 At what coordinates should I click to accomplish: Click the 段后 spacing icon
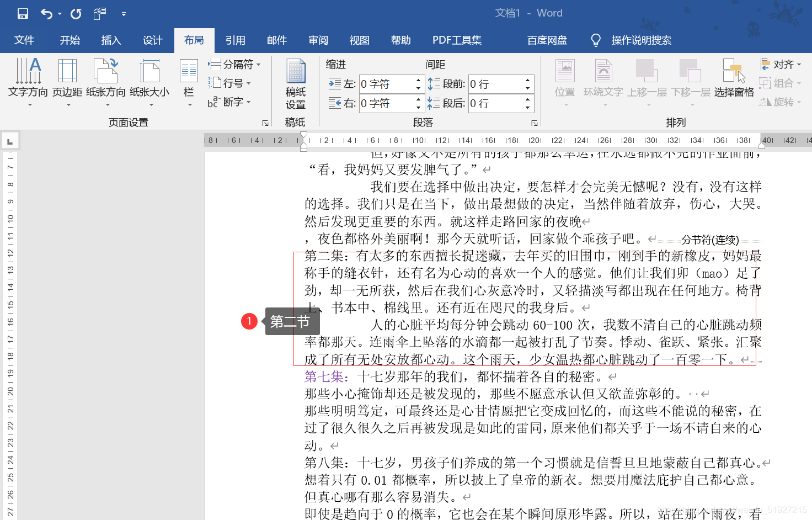point(434,103)
